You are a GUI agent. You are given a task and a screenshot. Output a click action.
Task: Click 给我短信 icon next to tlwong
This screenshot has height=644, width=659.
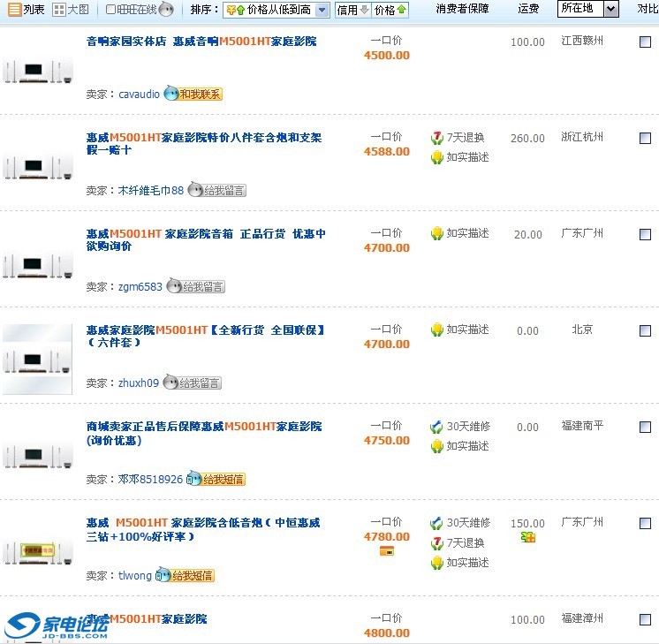[185, 576]
